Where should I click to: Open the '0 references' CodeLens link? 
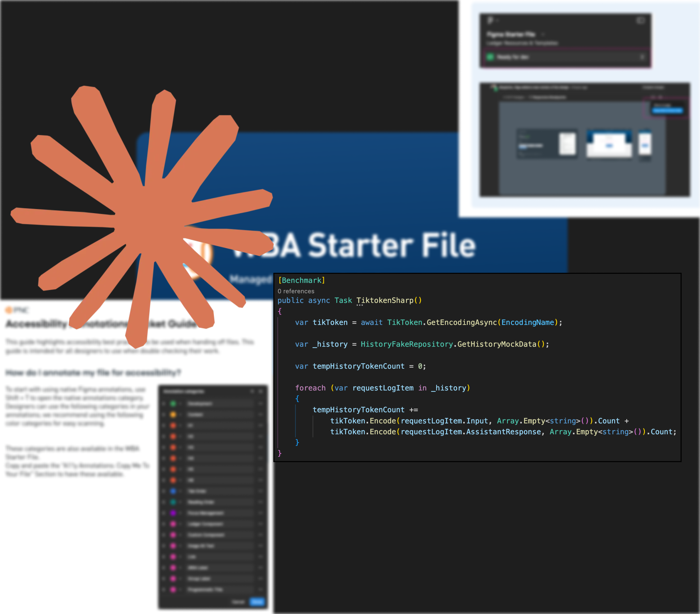click(296, 291)
